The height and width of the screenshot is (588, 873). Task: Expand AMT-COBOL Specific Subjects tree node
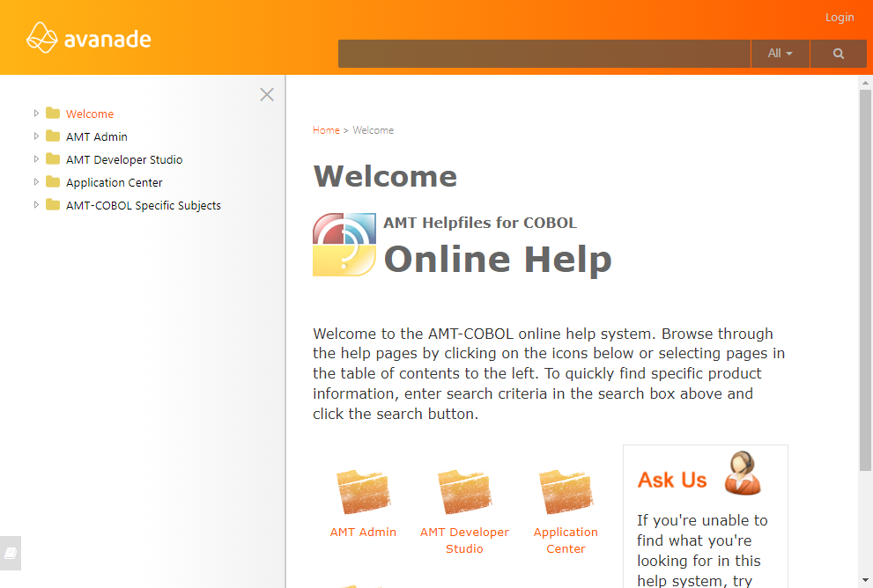tap(36, 205)
